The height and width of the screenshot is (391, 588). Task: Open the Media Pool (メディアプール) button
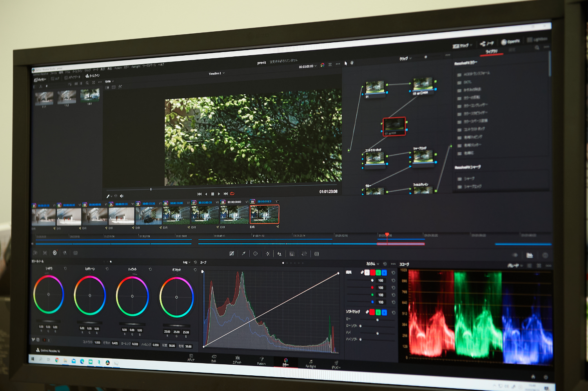coord(72,77)
